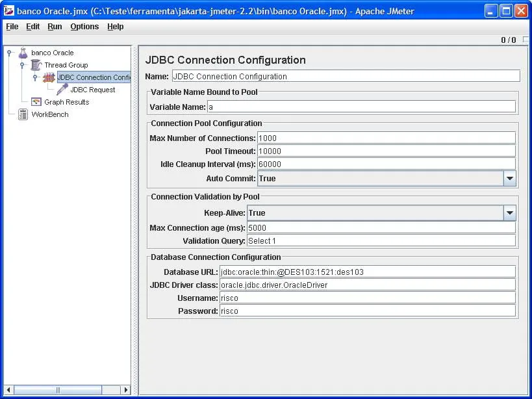The height and width of the screenshot is (399, 532).
Task: Collapse the Thread Group tree handle
Action: click(22, 65)
